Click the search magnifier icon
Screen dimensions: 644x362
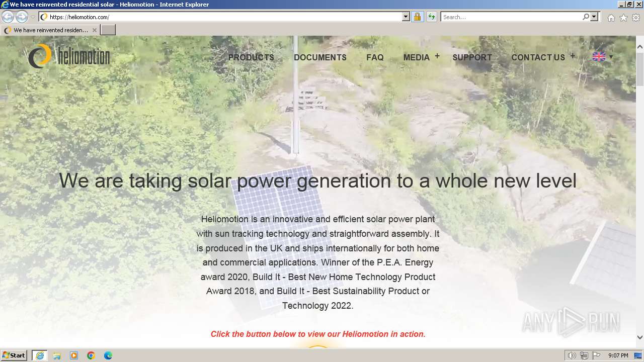586,17
